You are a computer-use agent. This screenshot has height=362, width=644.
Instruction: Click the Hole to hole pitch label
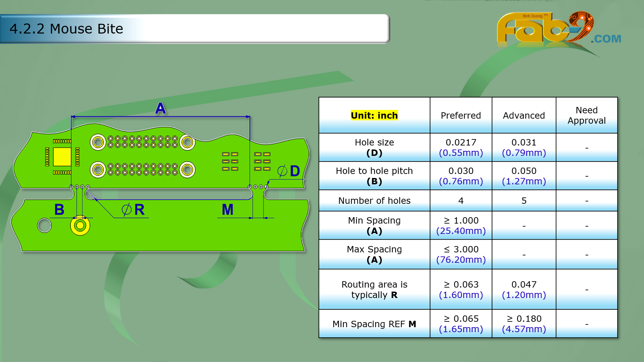[374, 171]
